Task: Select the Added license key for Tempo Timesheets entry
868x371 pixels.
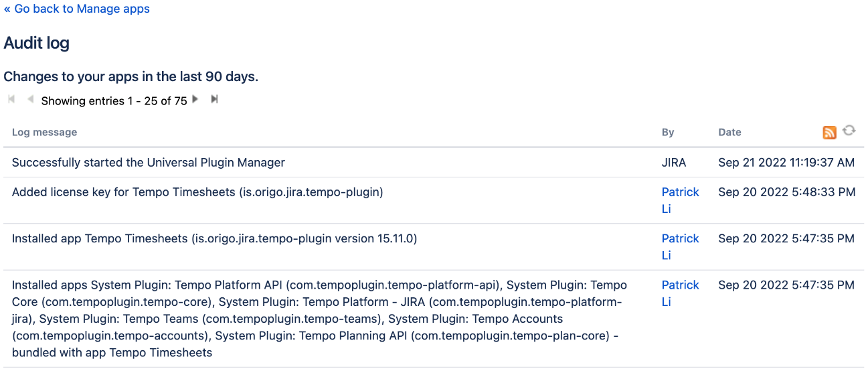Action: pos(197,192)
